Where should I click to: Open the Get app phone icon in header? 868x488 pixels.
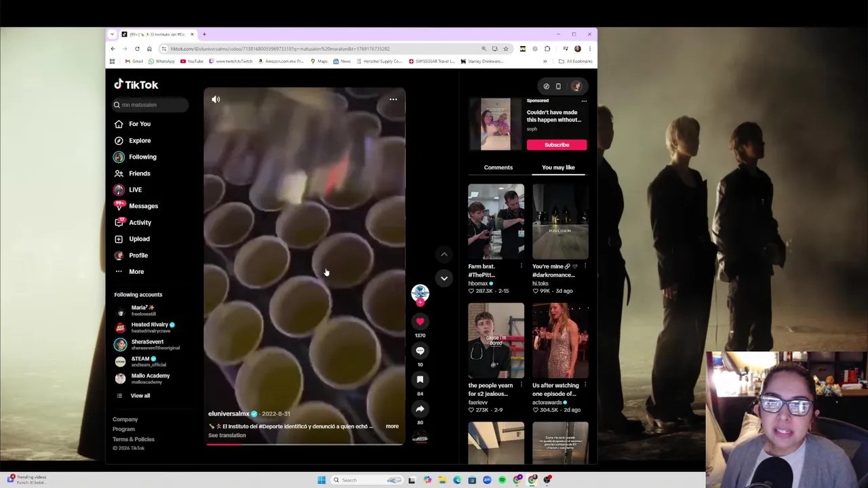pyautogui.click(x=558, y=86)
